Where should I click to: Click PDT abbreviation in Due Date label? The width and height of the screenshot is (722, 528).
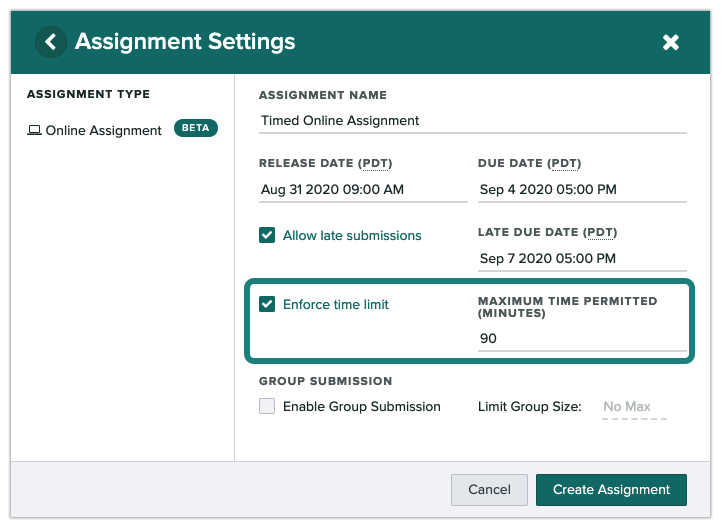tap(564, 163)
